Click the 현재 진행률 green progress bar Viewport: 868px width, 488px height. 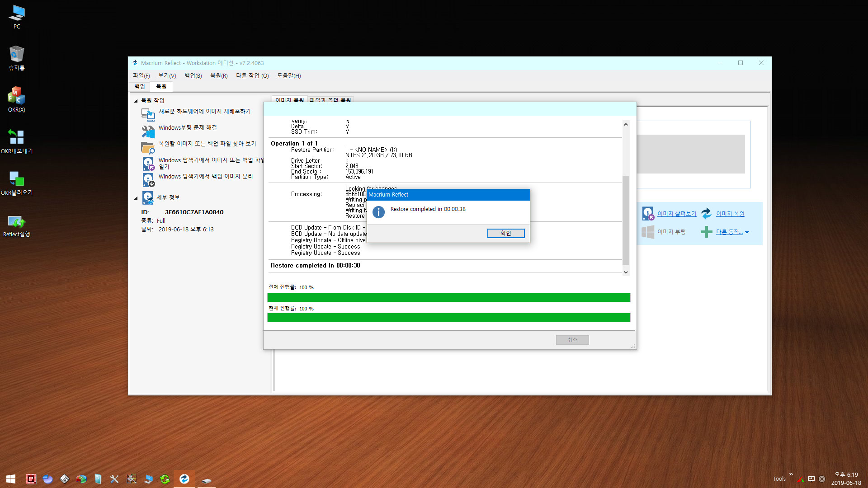tap(448, 318)
